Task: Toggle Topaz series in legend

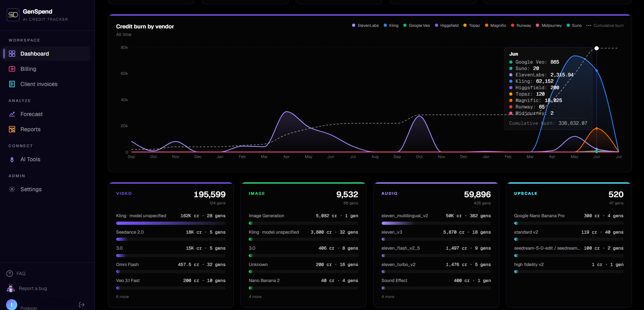Action: pos(471,25)
